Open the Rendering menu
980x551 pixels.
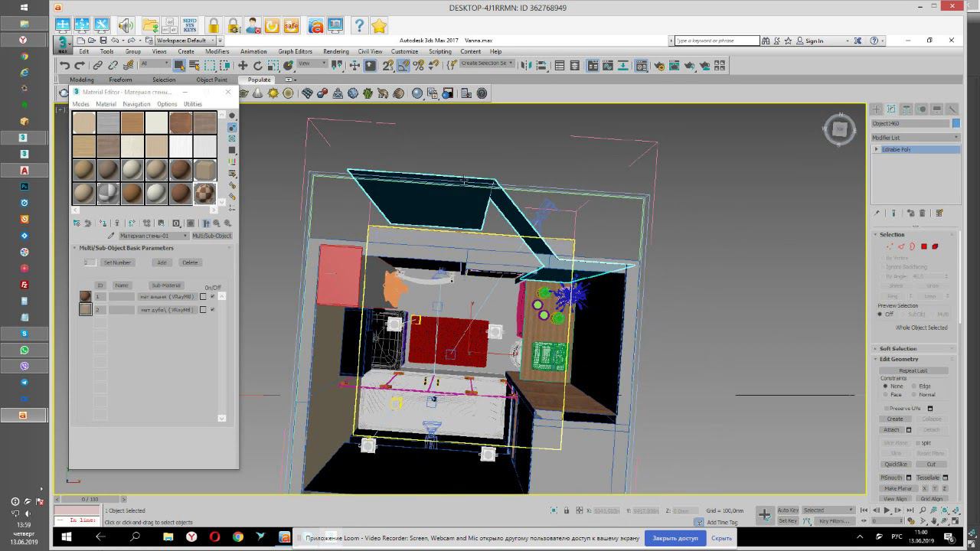click(335, 51)
